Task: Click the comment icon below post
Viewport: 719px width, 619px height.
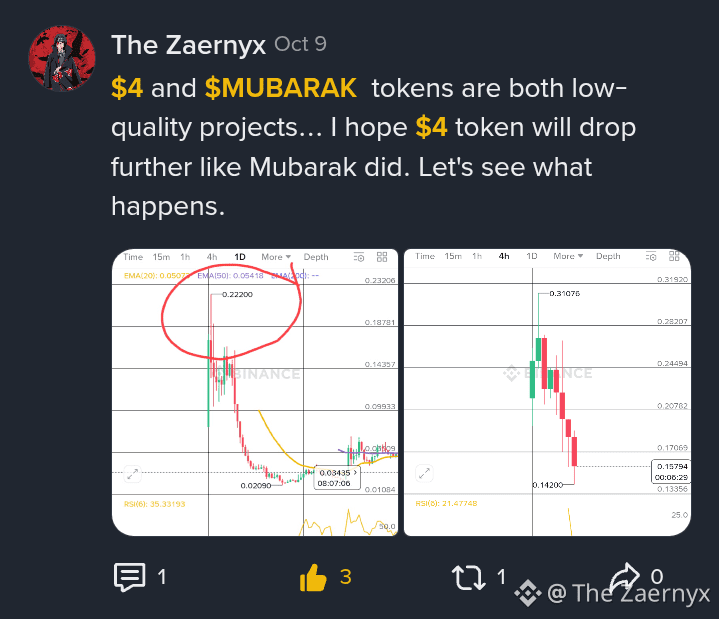Action: [x=130, y=577]
